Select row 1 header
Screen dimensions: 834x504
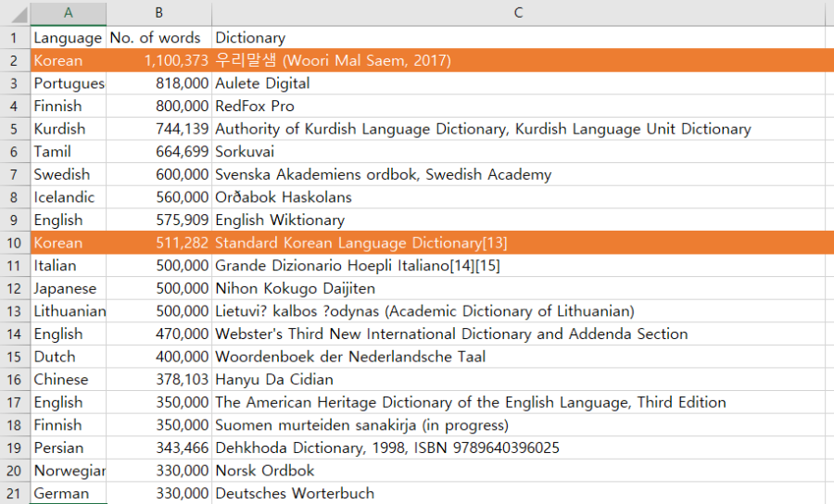coord(15,38)
